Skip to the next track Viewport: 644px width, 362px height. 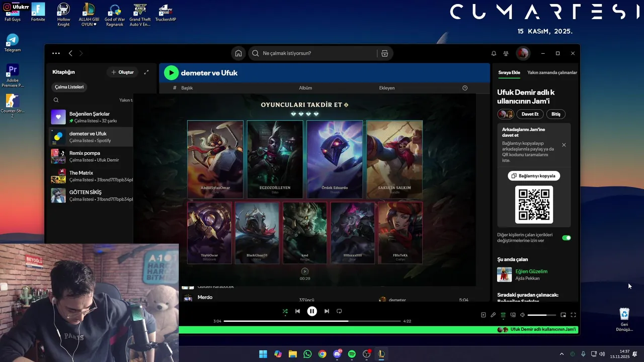[327, 311]
